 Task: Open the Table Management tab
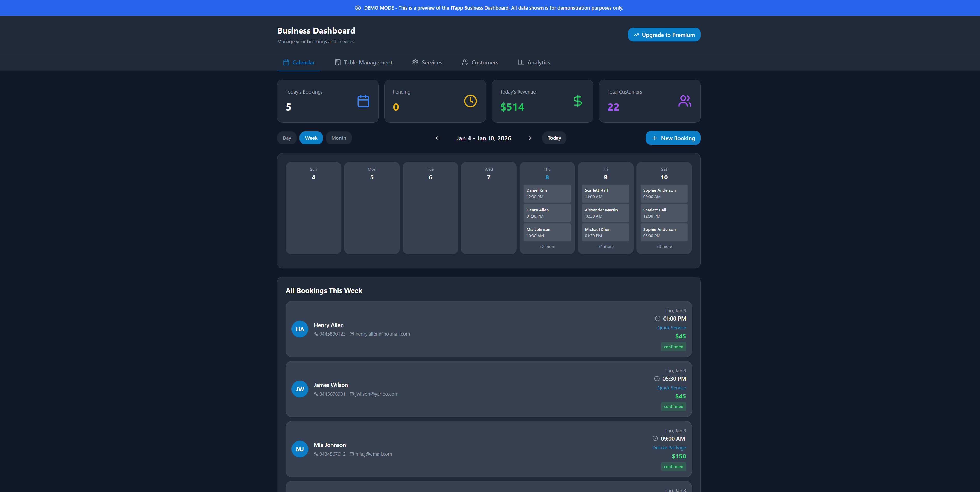point(363,62)
